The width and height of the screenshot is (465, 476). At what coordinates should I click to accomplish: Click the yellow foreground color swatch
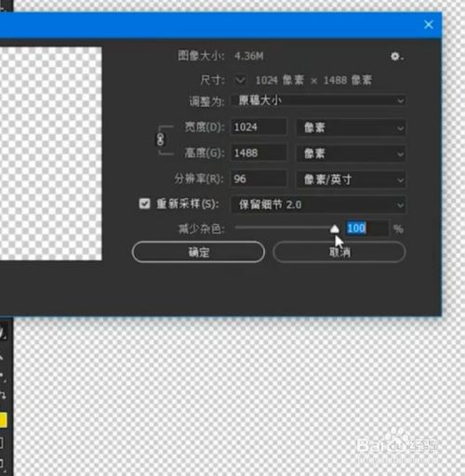(3, 420)
